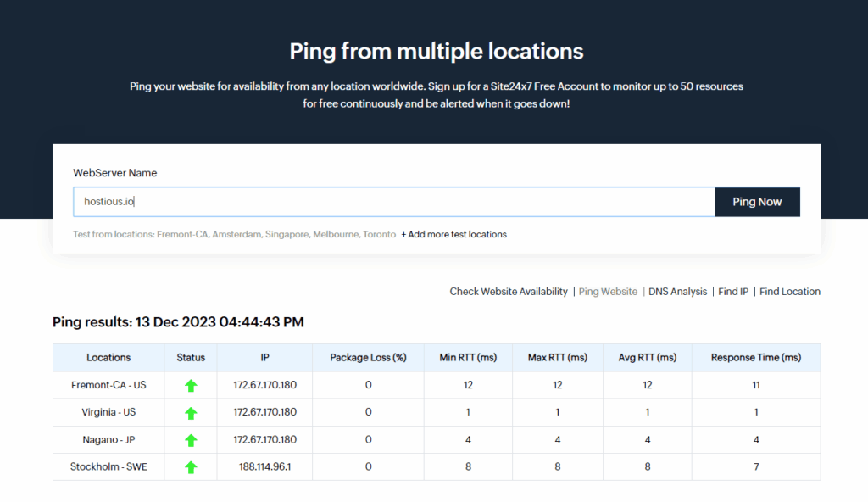868x502 pixels.
Task: Click the Fremont-CA - US location cell
Action: click(x=108, y=385)
